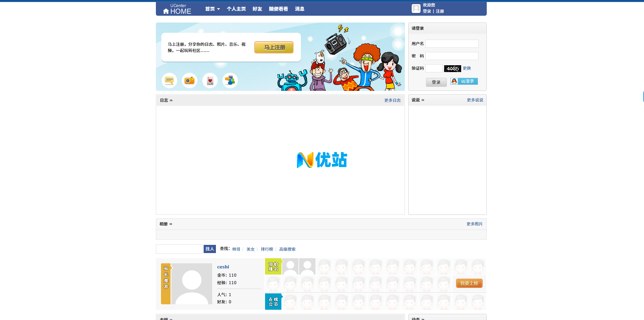
Task: Click the user avatar icon in header
Action: (416, 9)
